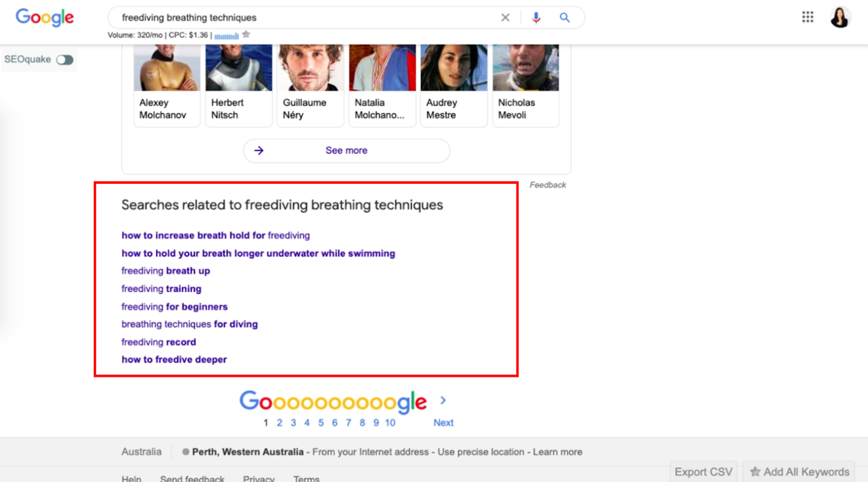Star the keyword next to CPC data
The image size is (868, 482).
pos(246,35)
